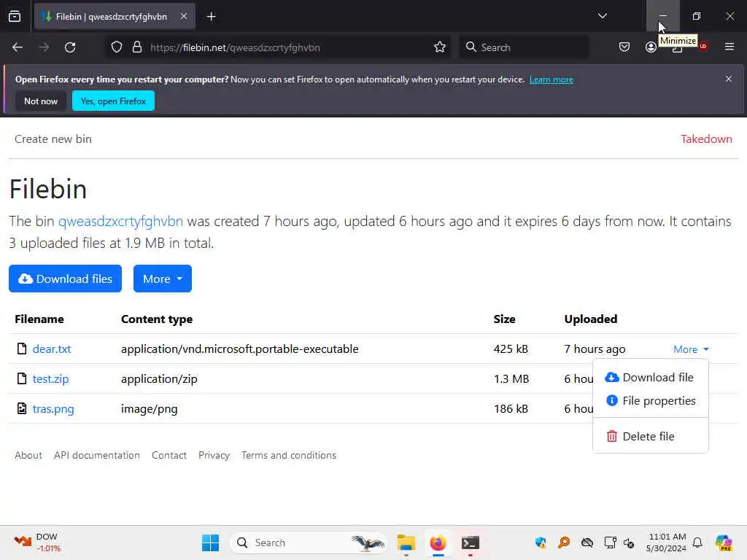
Task: Dismiss the Firefox startup notification bar
Action: click(x=729, y=79)
